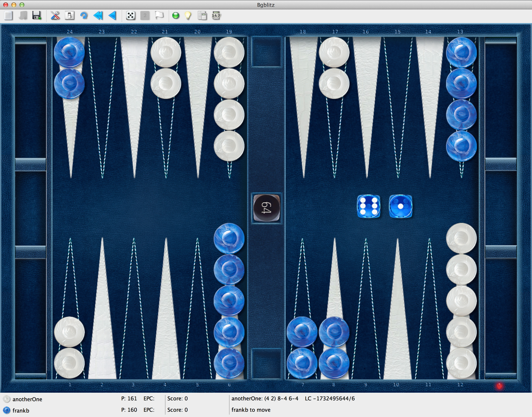532x417 pixels.
Task: Roll dice using the toolbar dice icon
Action: click(130, 16)
